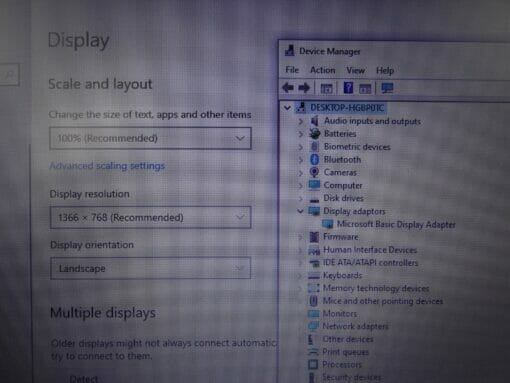Open the 1366 × 768 display resolution dropdown

tap(150, 217)
